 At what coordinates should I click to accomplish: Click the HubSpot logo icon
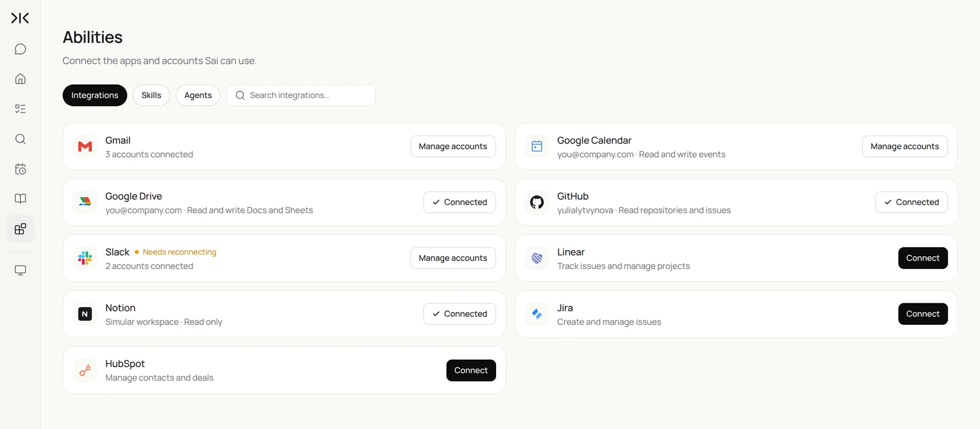[85, 370]
